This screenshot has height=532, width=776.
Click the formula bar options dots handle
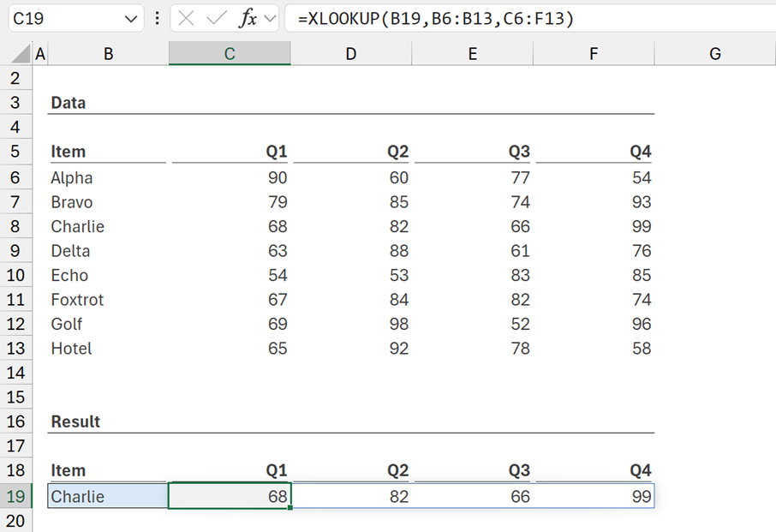point(157,18)
